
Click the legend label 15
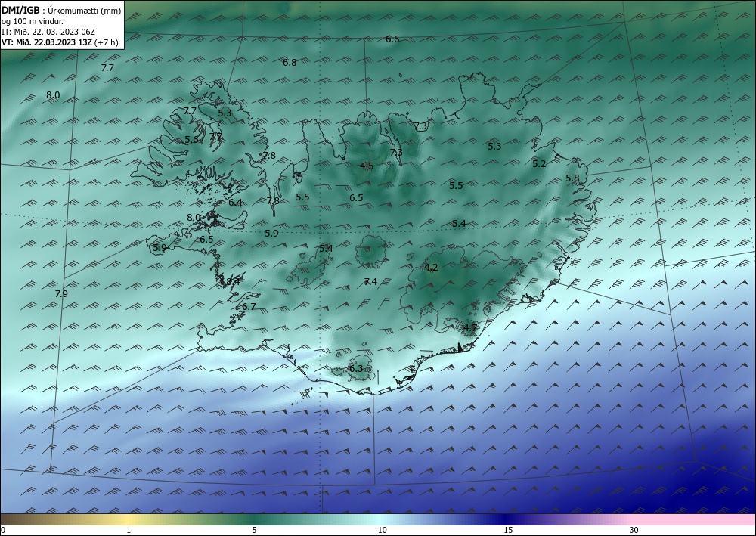[x=508, y=530]
